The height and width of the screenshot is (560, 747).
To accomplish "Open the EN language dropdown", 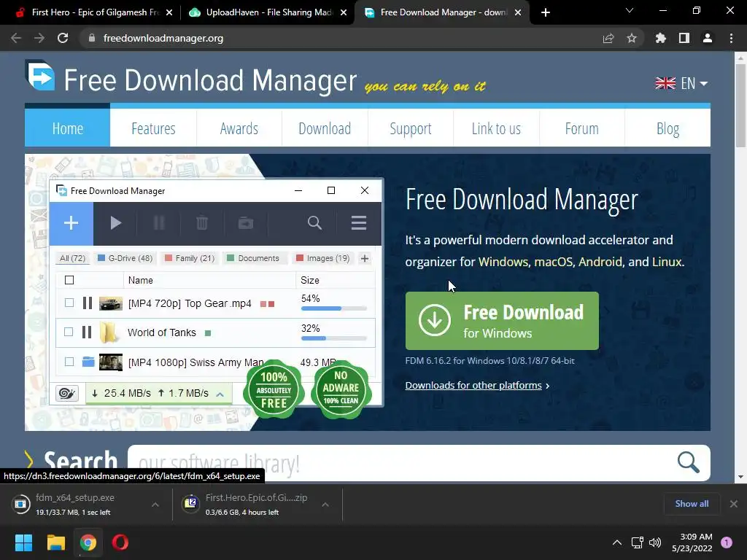I will [x=681, y=83].
